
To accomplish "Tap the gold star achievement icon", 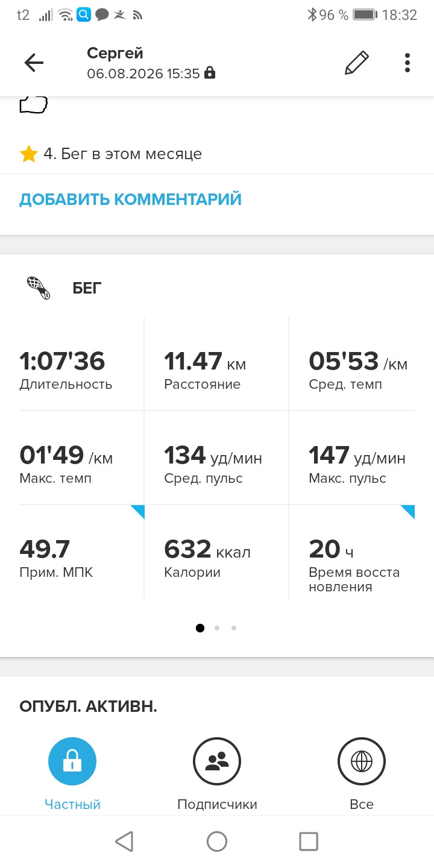I will point(28,154).
